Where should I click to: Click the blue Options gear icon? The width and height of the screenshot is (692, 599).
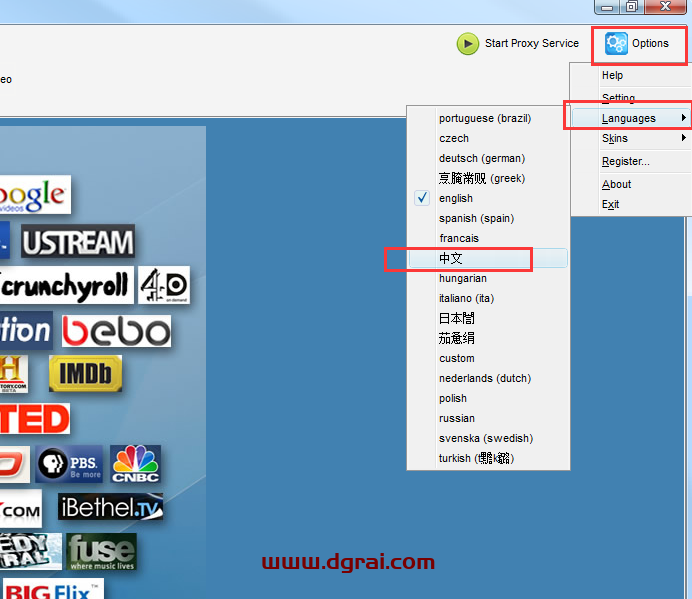pyautogui.click(x=617, y=44)
